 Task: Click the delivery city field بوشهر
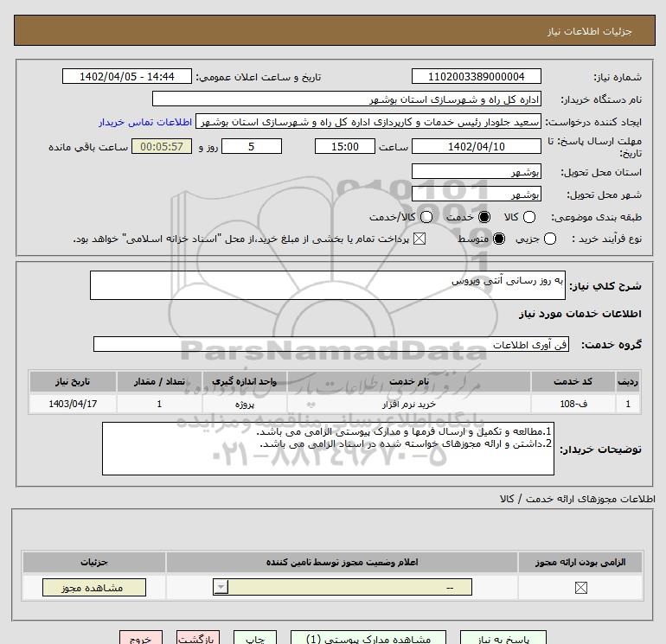(x=476, y=194)
